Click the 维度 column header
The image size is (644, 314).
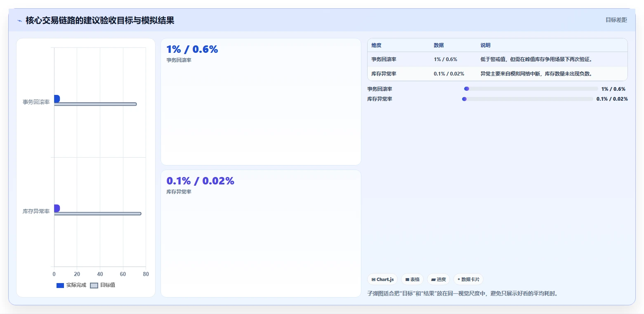pos(376,45)
